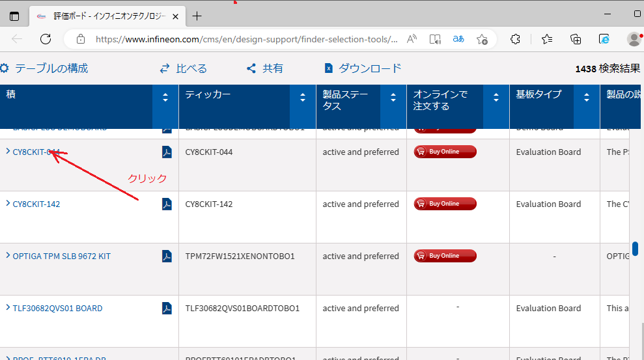Open the Collections icon
Viewport: 644px width, 360px height.
[576, 39]
